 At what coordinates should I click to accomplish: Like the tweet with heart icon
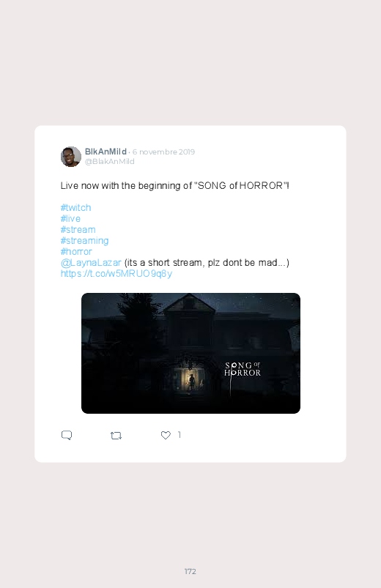pos(166,435)
